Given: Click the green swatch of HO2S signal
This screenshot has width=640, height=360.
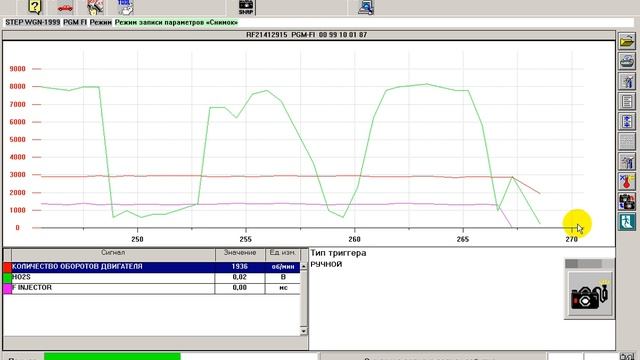Looking at the screenshot, I should click(x=7, y=278).
